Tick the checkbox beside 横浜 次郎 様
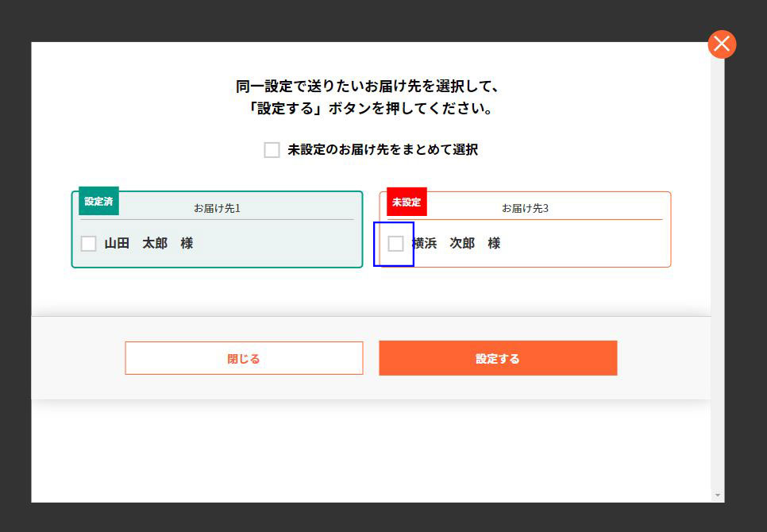The image size is (767, 532). [395, 244]
